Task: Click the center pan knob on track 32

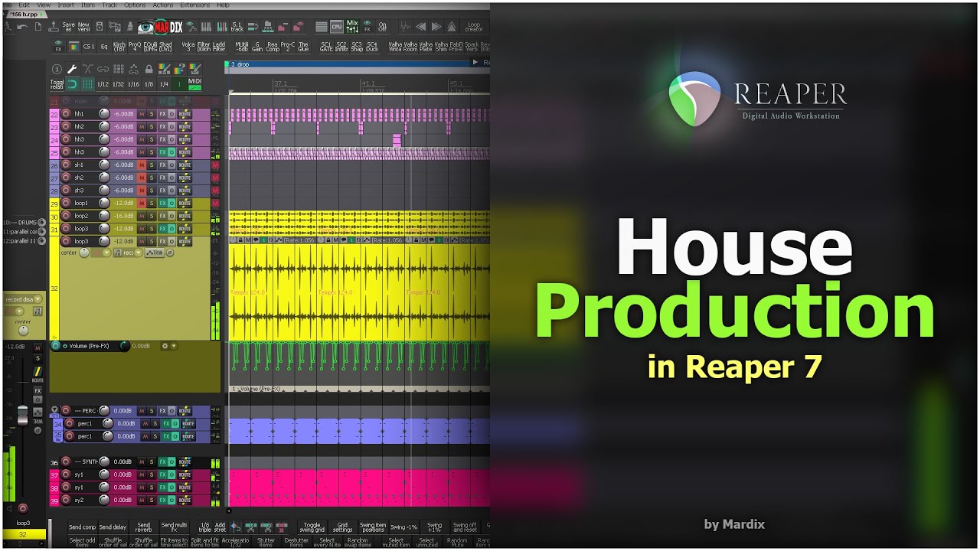Action: pos(84,253)
